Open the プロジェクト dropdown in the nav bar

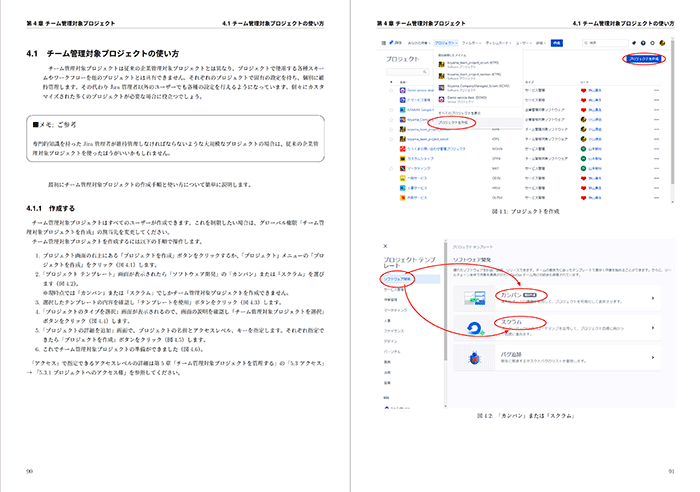pos(446,43)
